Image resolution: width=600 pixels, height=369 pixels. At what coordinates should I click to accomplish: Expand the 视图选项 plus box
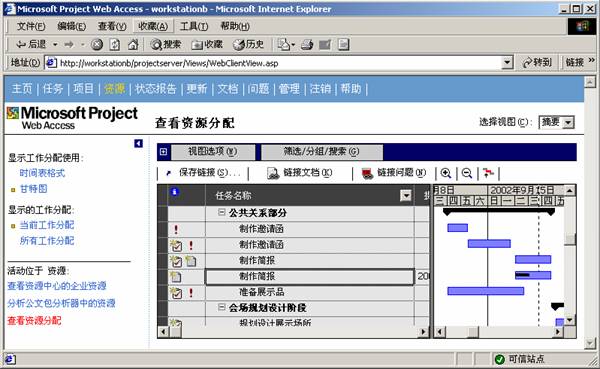(x=163, y=152)
